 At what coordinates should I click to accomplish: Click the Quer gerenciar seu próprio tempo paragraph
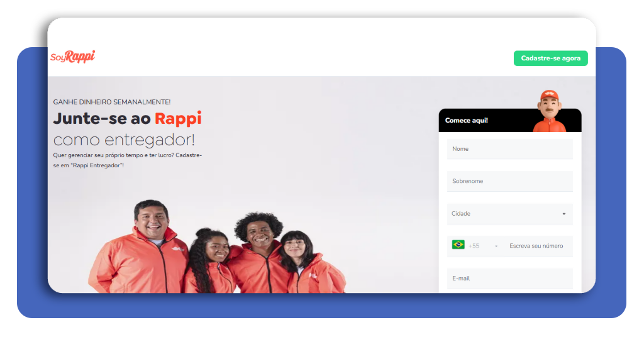point(127,160)
